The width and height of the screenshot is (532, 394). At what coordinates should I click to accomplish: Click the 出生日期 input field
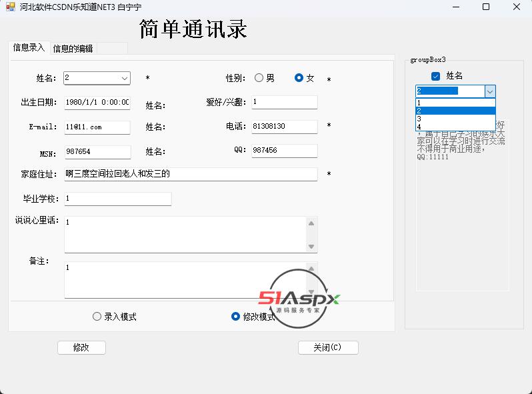(97, 103)
